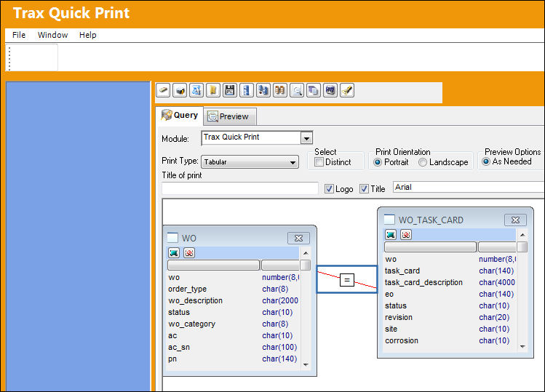Close the WO_TASK_CARD table window
Image resolution: width=545 pixels, height=392 pixels.
[x=515, y=220]
